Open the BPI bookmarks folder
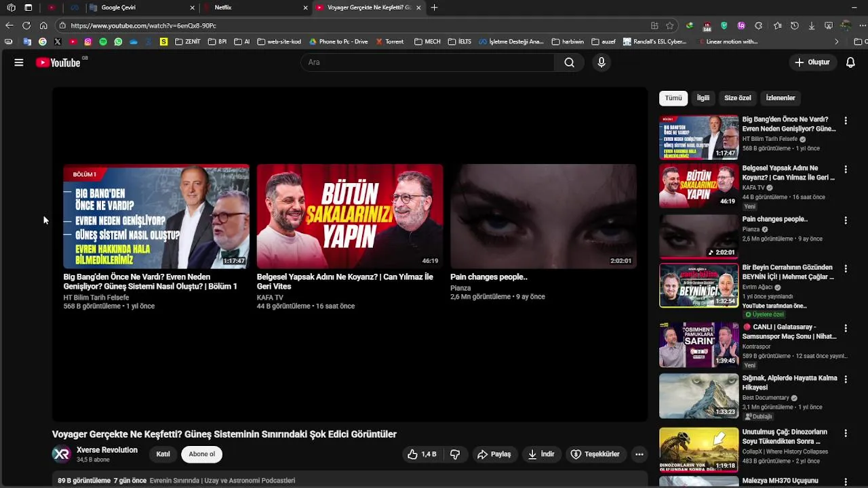 pos(217,41)
